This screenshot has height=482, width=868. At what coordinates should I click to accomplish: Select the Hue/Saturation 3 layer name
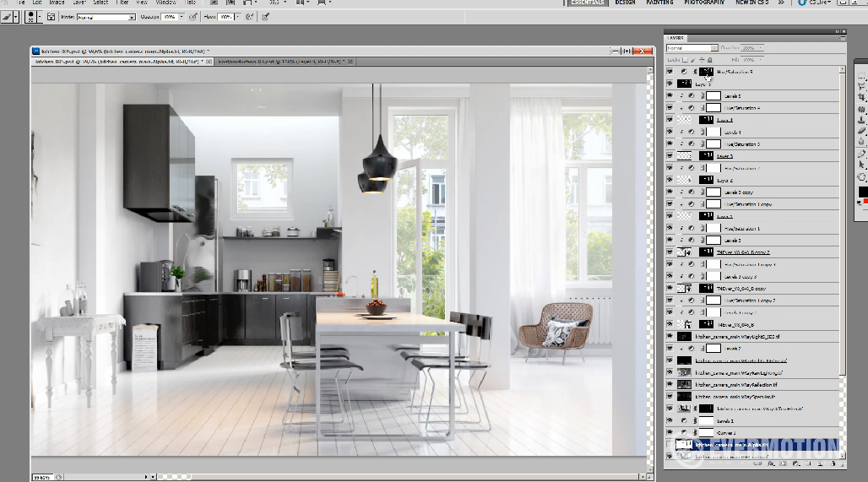pyautogui.click(x=742, y=144)
